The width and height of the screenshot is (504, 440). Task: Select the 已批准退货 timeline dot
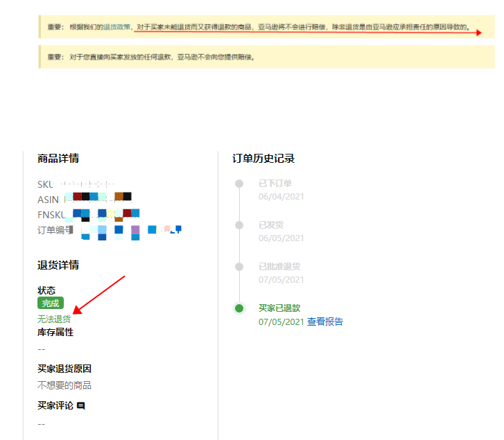(x=239, y=267)
